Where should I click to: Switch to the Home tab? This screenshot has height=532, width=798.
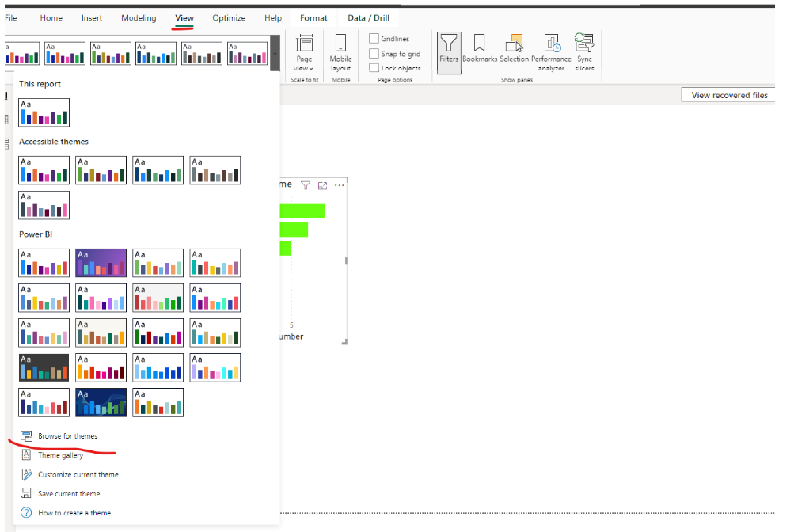(x=51, y=18)
